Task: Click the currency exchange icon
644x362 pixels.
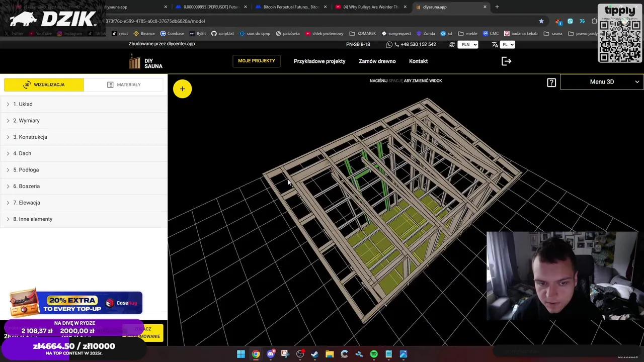Action: coord(452,44)
